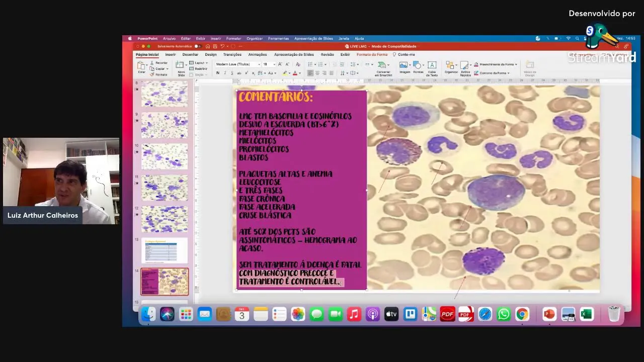Open Trello from the Dock
The image size is (644, 362).
[x=410, y=314]
